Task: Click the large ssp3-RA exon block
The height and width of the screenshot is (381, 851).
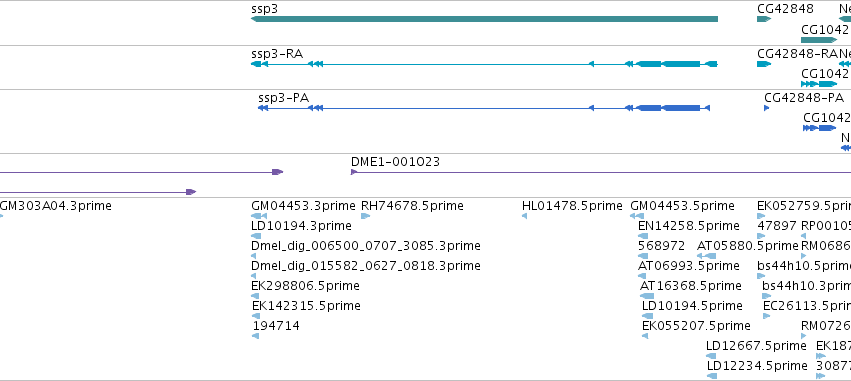Action: pos(681,64)
